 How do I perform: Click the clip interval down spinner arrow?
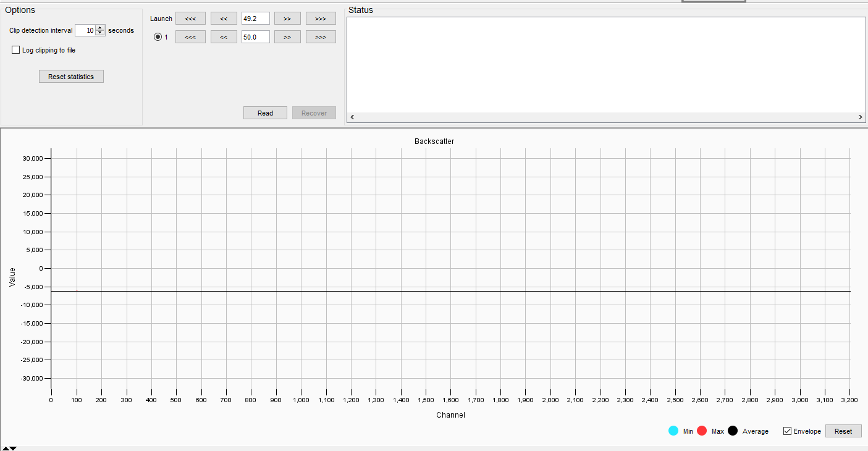[x=99, y=32]
